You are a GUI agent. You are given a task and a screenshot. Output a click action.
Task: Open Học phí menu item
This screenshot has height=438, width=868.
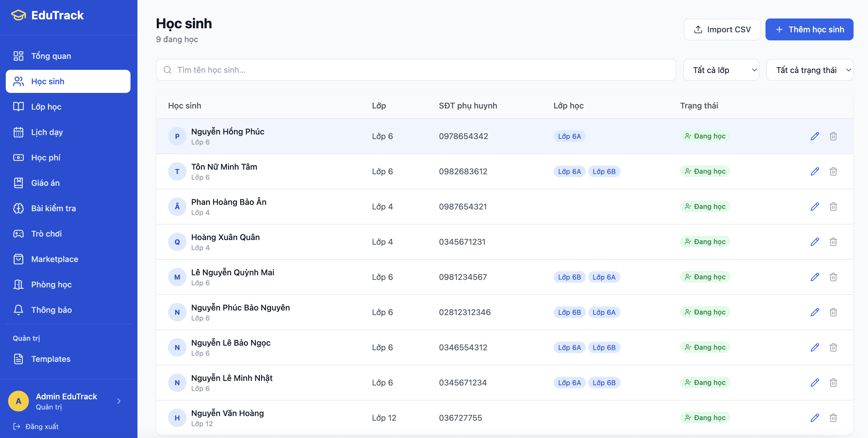(x=46, y=158)
